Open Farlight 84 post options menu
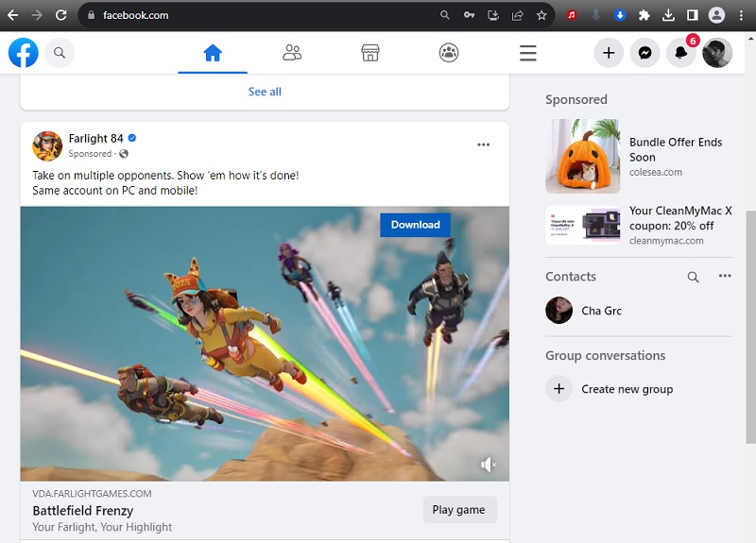Image resolution: width=756 pixels, height=543 pixels. 484,144
